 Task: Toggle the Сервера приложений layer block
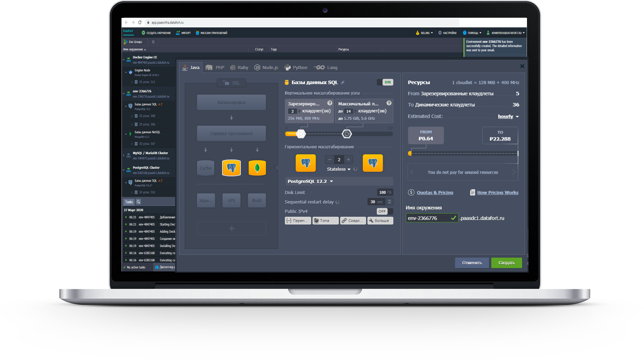[x=231, y=133]
